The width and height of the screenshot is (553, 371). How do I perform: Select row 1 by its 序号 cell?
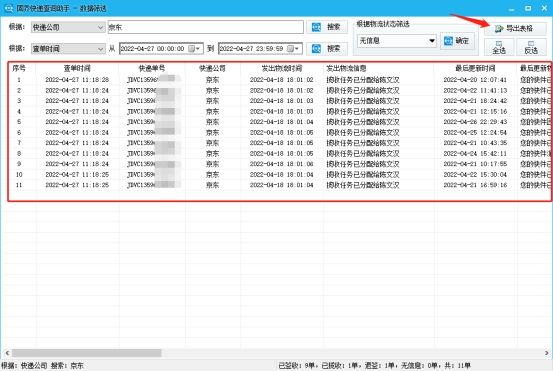[19, 80]
